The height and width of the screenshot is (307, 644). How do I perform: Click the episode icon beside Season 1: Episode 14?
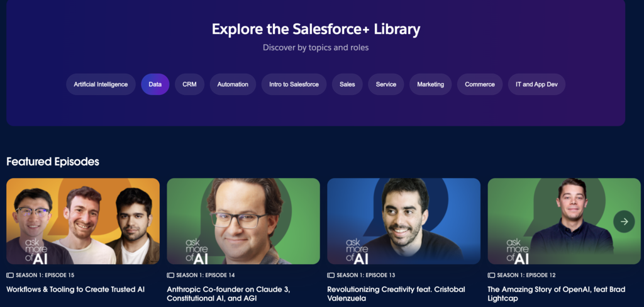coord(170,275)
